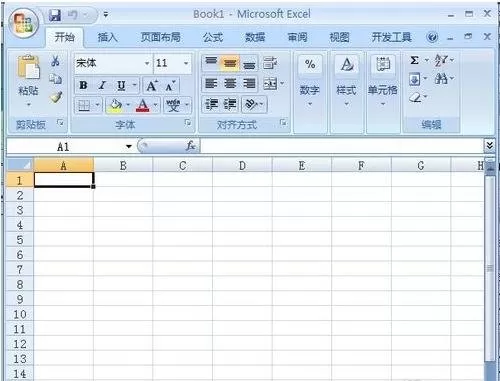Open the 数据 ribbon tab
500x381 pixels.
point(255,37)
